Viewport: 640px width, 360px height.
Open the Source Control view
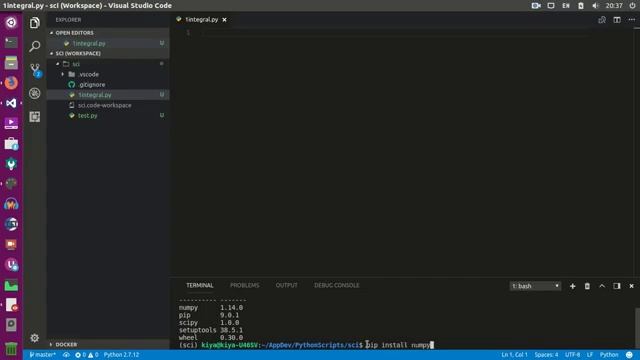[35, 70]
